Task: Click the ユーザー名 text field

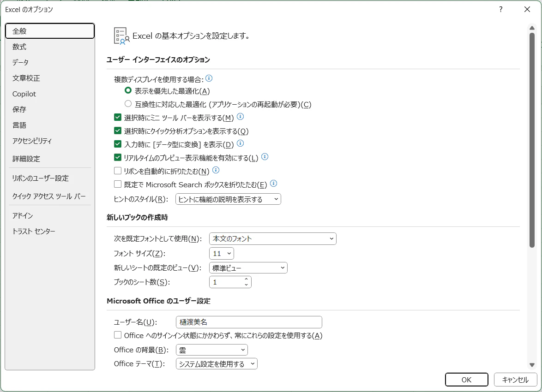Action: click(249, 322)
